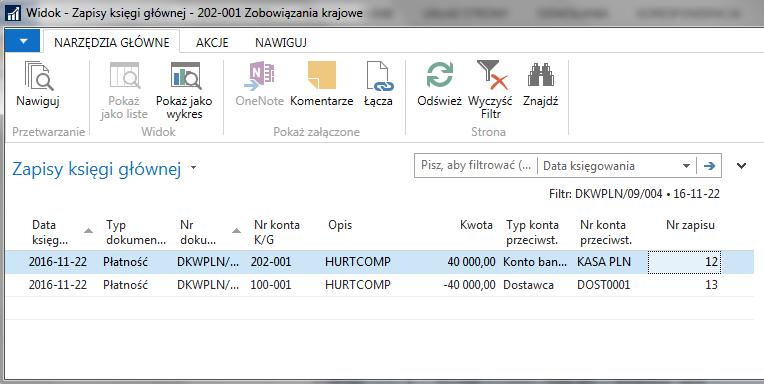Switch to NAWIGUJ tab
This screenshot has width=764, height=384.
point(281,42)
